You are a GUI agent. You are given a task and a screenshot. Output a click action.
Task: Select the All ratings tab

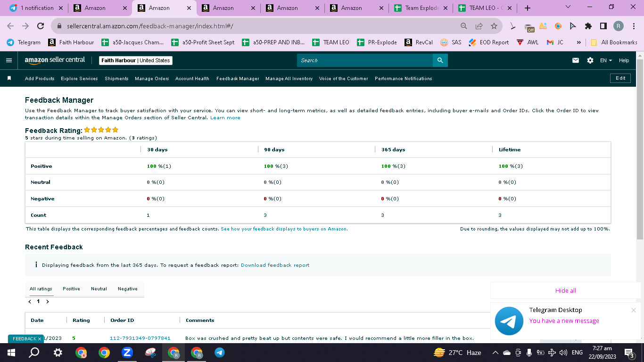click(x=41, y=289)
